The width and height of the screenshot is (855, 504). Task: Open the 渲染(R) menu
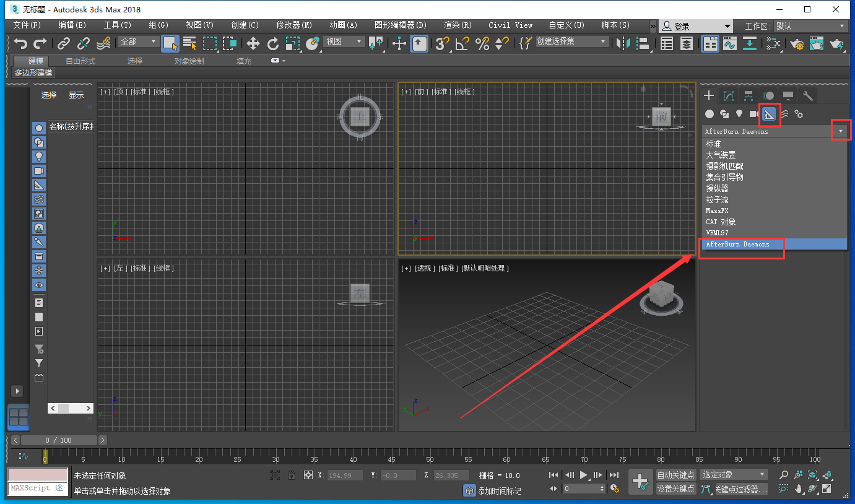pos(458,25)
